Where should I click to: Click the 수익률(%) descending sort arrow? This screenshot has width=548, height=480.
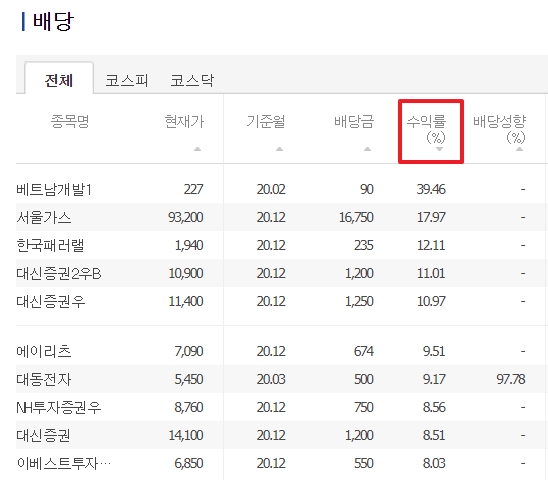440,149
